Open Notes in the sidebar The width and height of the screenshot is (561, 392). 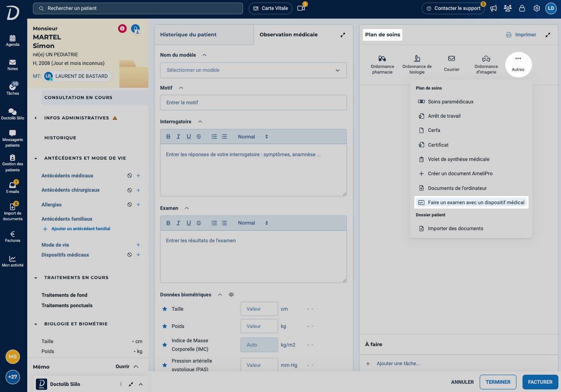(x=13, y=65)
